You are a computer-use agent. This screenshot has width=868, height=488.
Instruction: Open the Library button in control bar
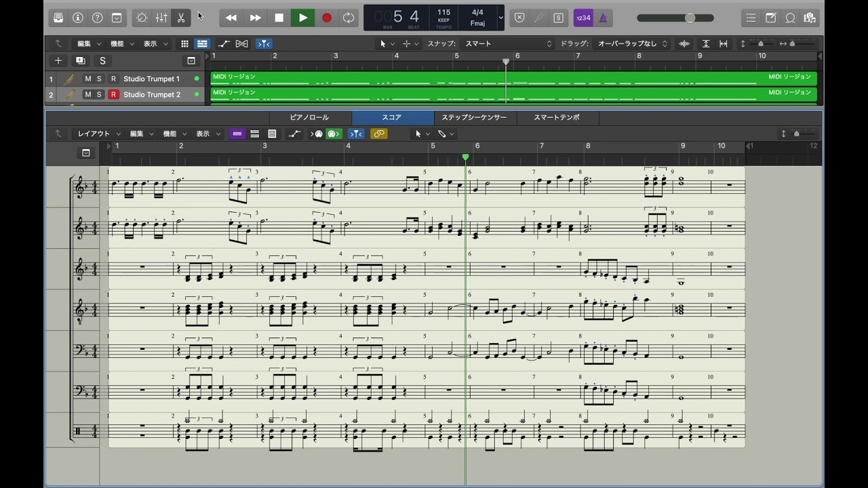[x=58, y=18]
